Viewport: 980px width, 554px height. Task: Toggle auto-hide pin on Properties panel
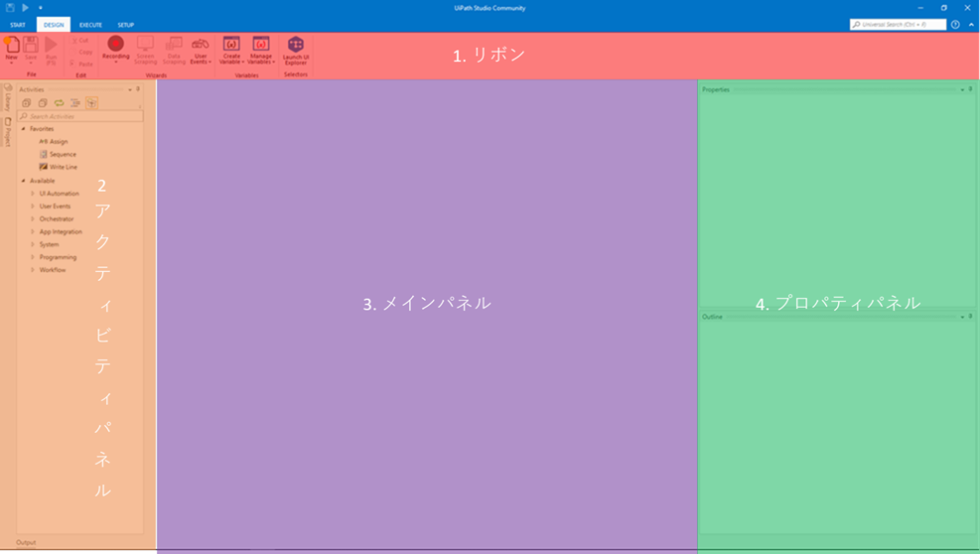(971, 89)
